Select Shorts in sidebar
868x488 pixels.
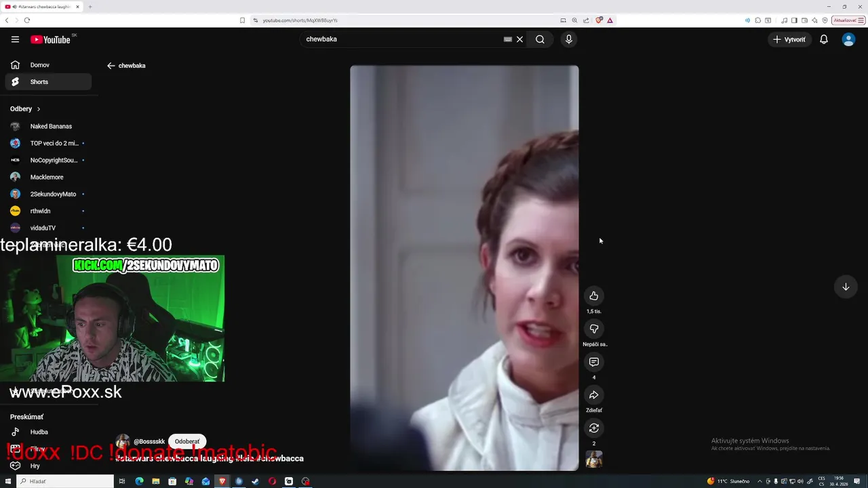tap(48, 82)
